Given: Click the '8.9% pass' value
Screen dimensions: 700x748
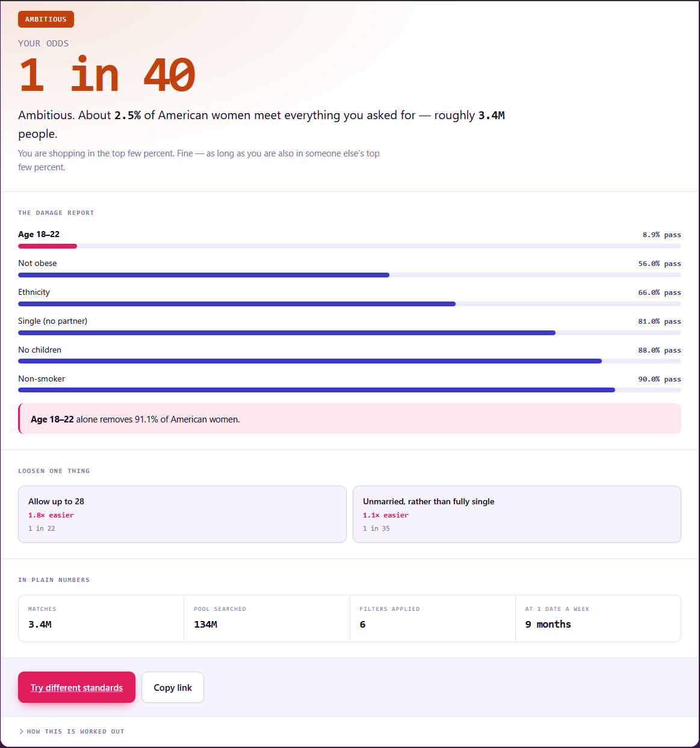Looking at the screenshot, I should coord(661,235).
